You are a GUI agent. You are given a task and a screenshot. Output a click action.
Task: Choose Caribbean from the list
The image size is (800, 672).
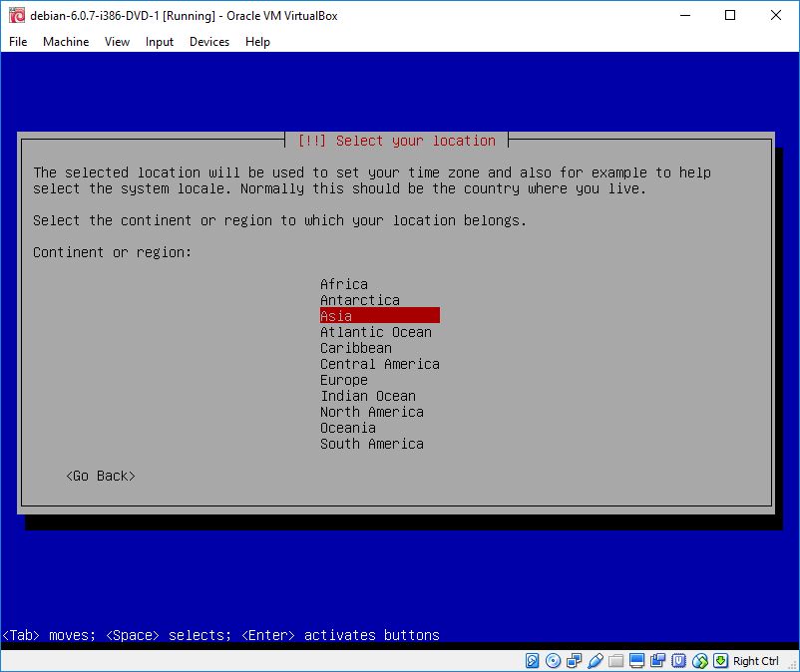(356, 348)
